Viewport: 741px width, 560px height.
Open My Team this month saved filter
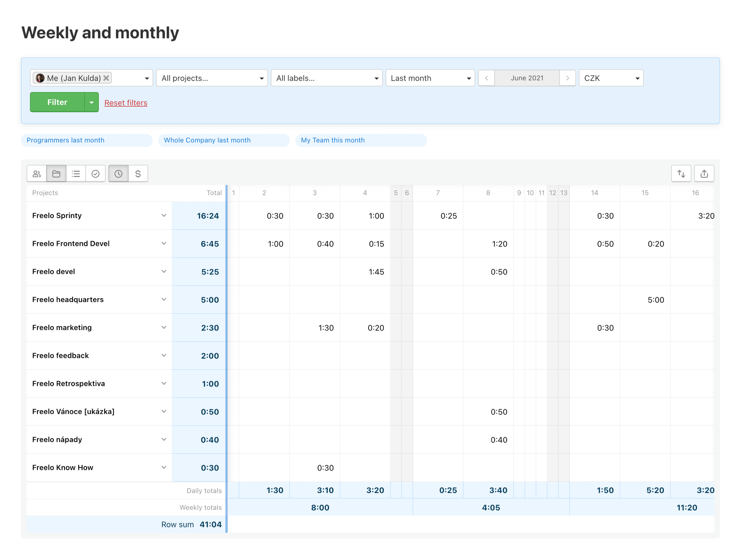(x=361, y=140)
